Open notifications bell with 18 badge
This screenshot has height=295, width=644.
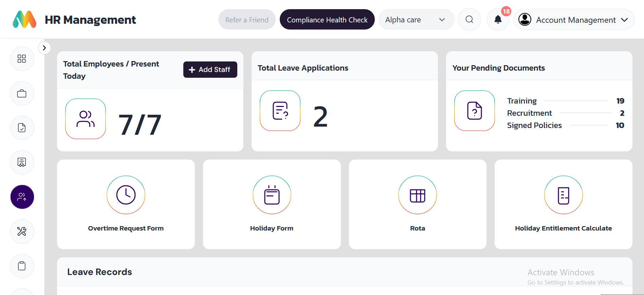[x=498, y=20]
